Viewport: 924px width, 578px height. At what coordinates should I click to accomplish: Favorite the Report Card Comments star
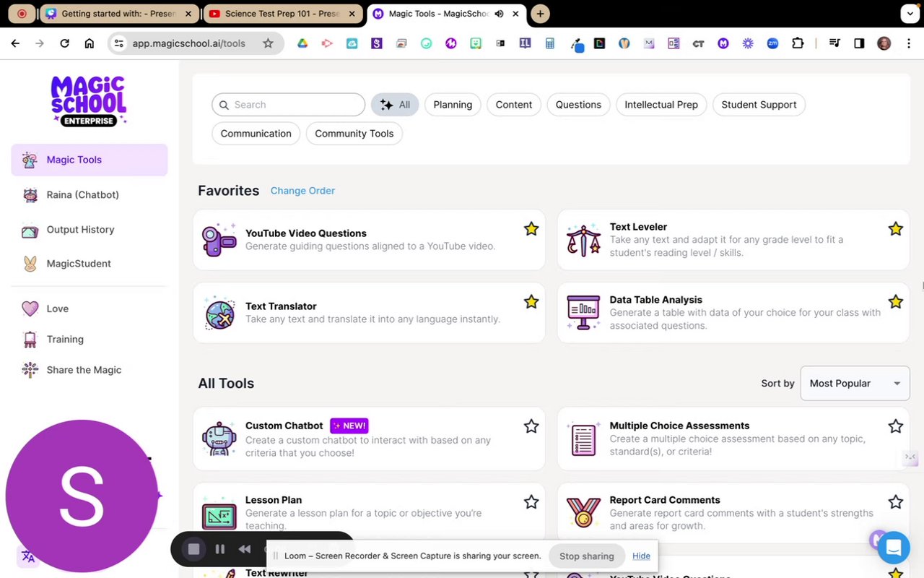click(896, 501)
